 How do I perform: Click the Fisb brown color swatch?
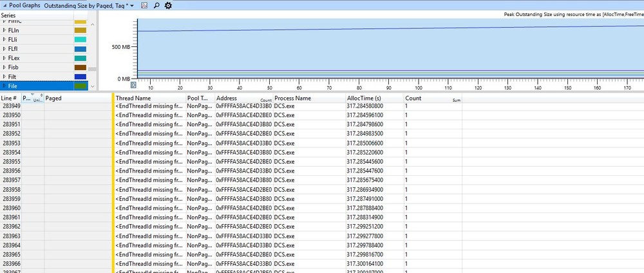point(80,68)
